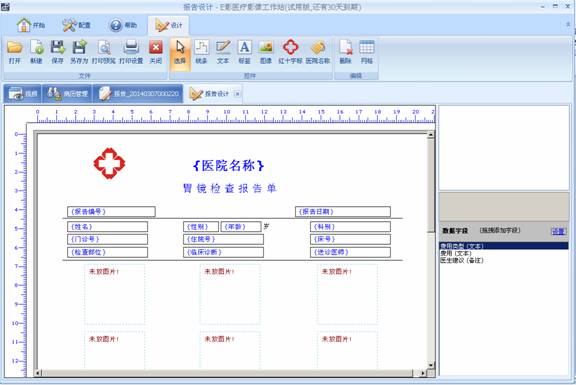Click the {科别} field box
Viewport: 576px width, 385px height.
(350, 227)
